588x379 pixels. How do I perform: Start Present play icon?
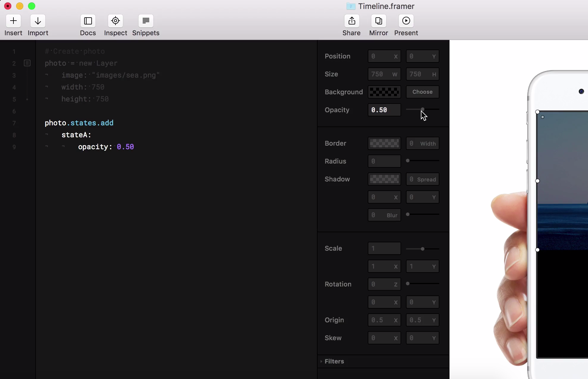(x=406, y=21)
